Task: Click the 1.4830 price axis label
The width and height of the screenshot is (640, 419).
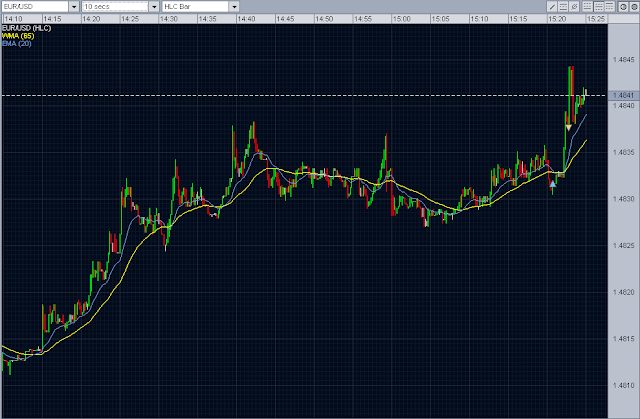Action: (x=623, y=199)
